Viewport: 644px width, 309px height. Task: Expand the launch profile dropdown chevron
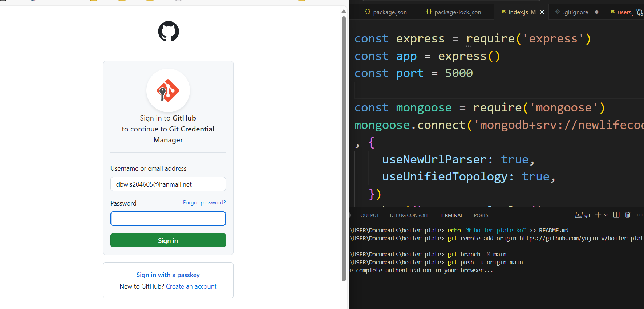pos(605,215)
